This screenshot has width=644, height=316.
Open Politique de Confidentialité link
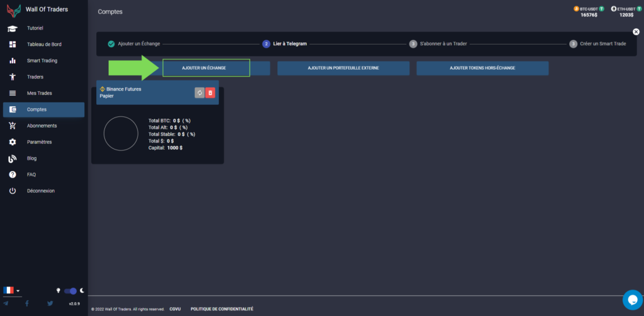click(x=222, y=309)
